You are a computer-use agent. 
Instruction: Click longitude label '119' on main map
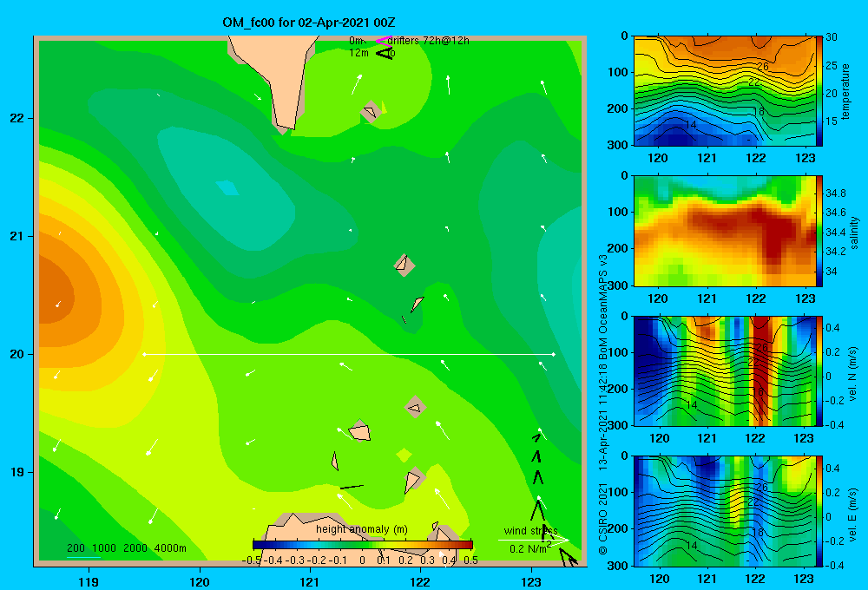coord(89,581)
